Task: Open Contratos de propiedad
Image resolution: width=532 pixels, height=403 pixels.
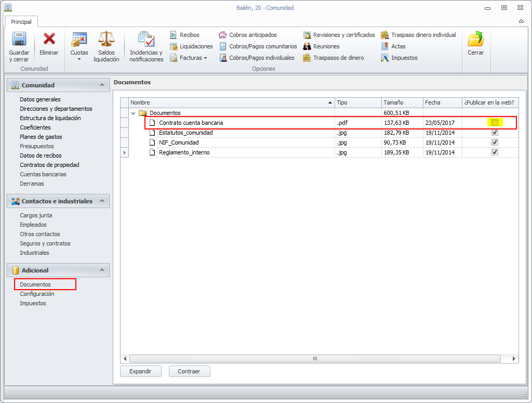Action: pos(49,165)
